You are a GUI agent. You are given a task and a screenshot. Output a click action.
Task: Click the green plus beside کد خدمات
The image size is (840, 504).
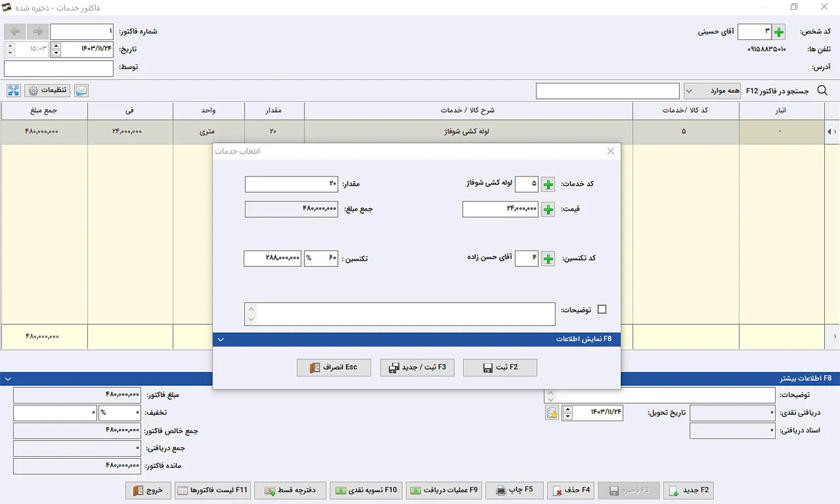point(548,184)
